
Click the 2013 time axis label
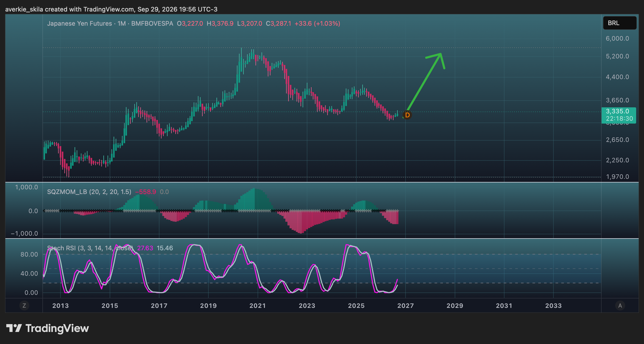click(60, 306)
